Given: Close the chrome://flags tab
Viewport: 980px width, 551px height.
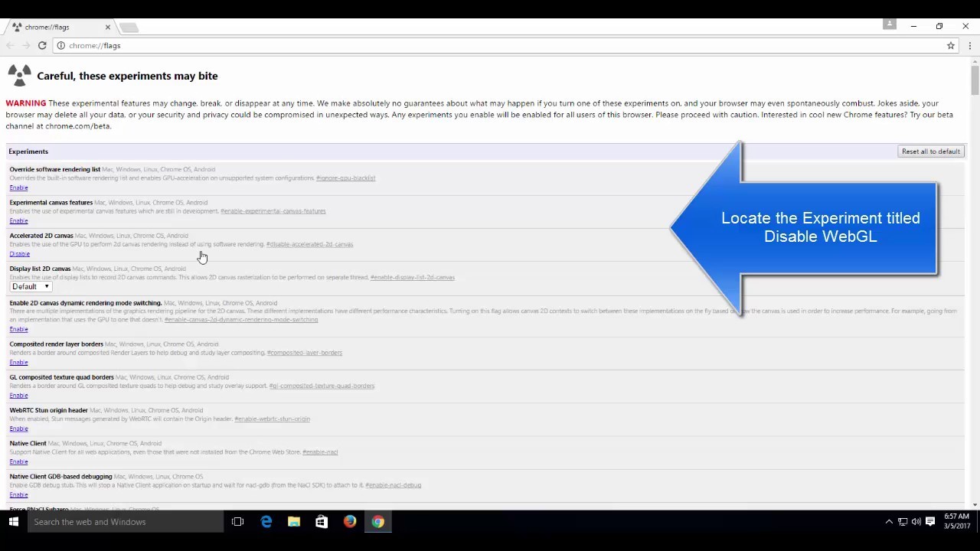Looking at the screenshot, I should 108,27.
